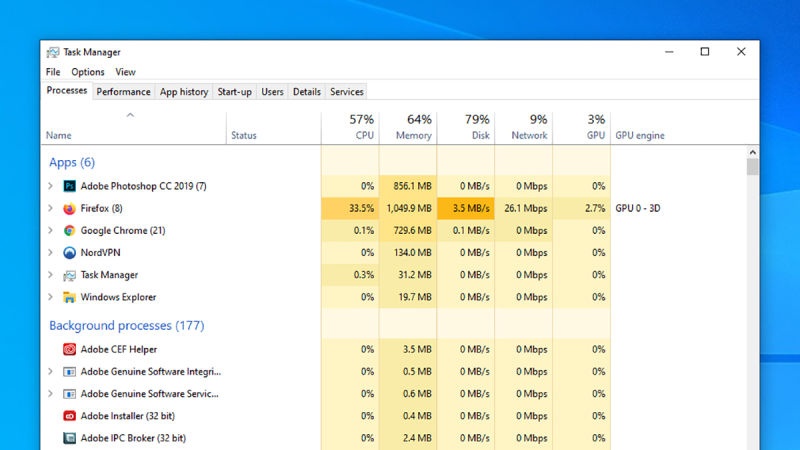The width and height of the screenshot is (800, 450).
Task: Expand the Google Chrome process tree
Action: (x=50, y=230)
